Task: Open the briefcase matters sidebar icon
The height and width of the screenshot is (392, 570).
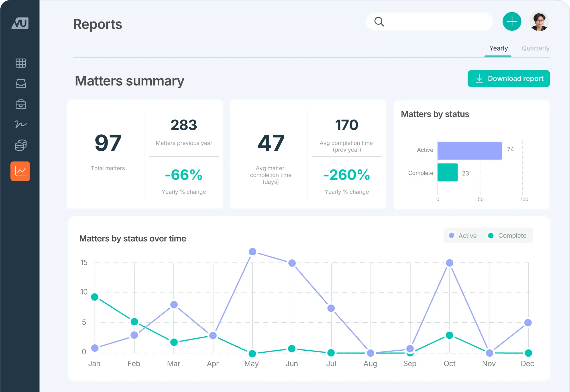Action: tap(21, 104)
